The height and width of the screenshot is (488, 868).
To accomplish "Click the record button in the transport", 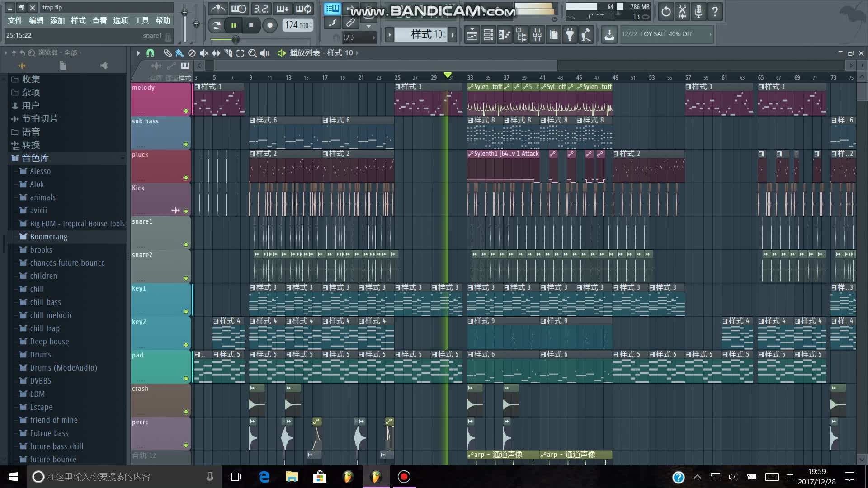I will tap(270, 26).
